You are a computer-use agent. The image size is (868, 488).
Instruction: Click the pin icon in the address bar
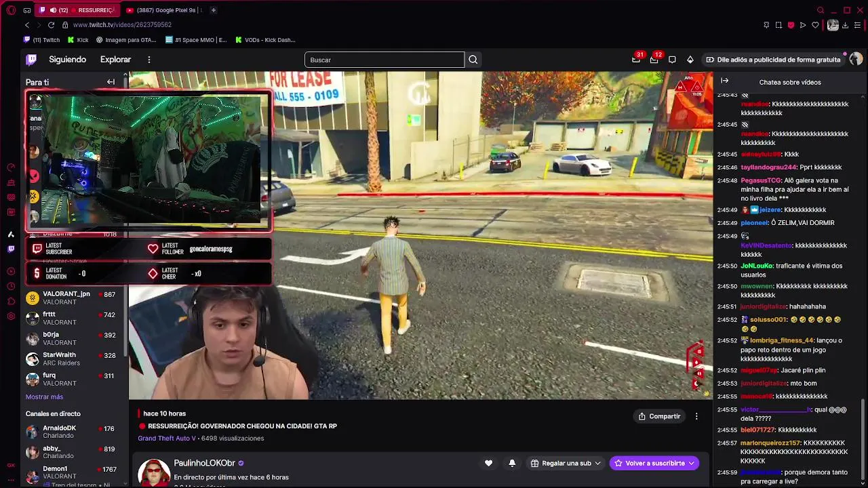click(x=766, y=25)
